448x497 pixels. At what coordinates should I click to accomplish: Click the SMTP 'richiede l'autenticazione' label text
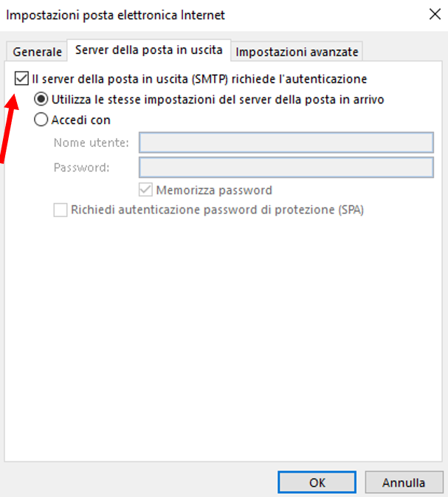(199, 78)
